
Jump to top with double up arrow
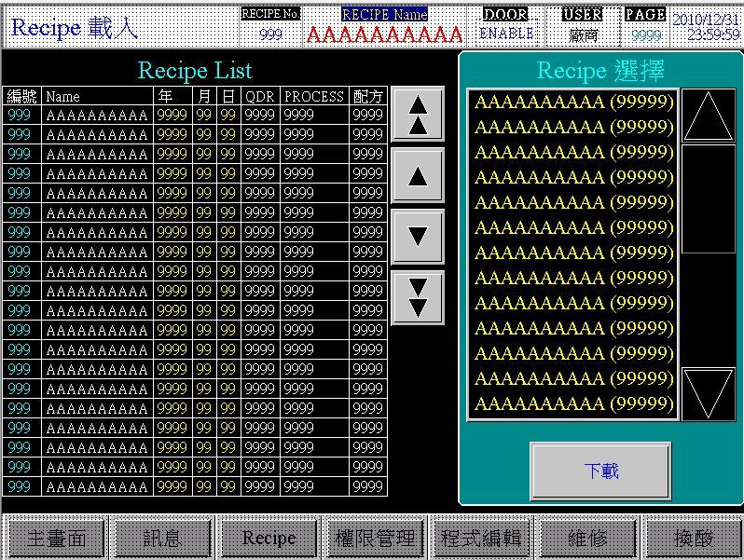click(x=418, y=115)
